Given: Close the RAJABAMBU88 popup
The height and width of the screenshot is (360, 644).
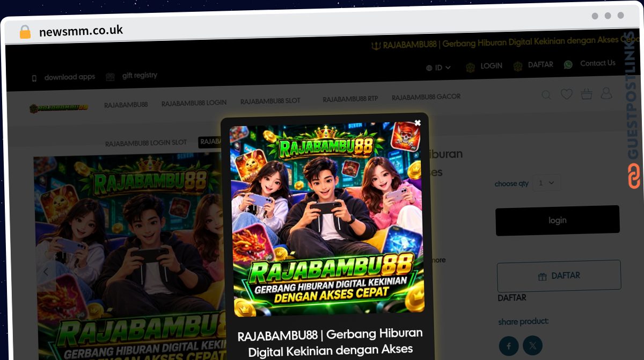Looking at the screenshot, I should click(x=418, y=123).
